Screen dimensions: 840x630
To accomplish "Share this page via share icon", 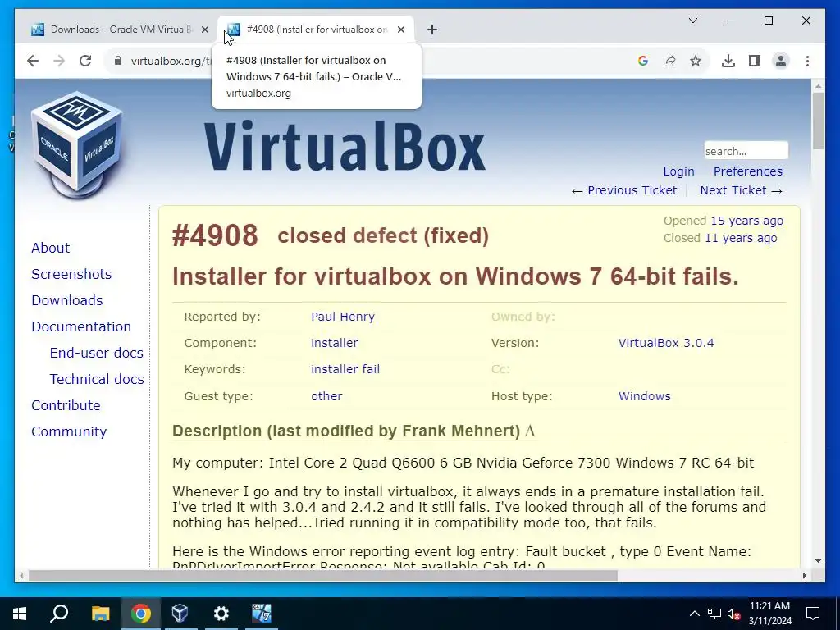I will [x=669, y=61].
